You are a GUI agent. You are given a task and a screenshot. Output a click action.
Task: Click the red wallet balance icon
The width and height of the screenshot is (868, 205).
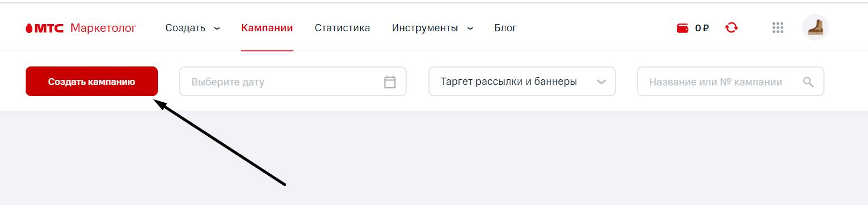pyautogui.click(x=682, y=28)
